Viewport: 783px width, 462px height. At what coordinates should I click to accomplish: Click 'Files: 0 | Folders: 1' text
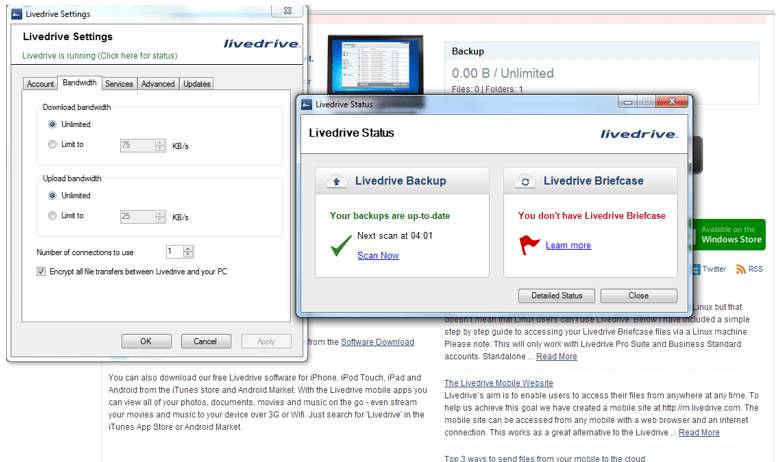pyautogui.click(x=487, y=89)
